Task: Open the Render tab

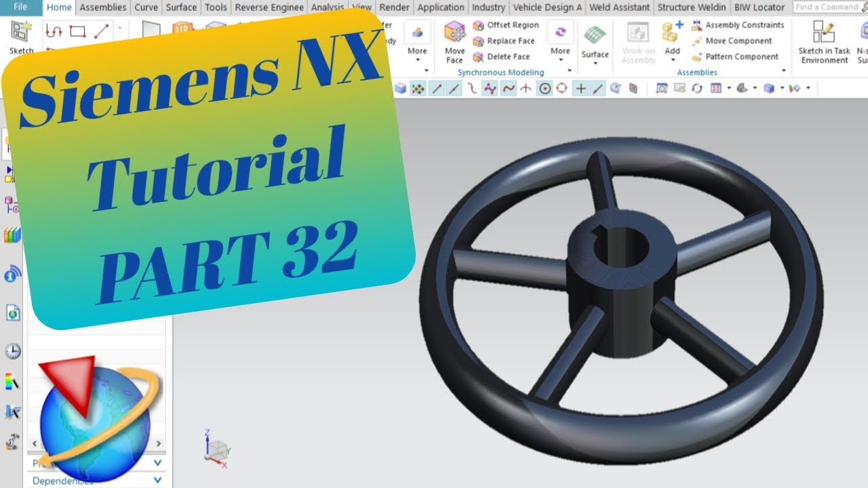Action: point(394,7)
